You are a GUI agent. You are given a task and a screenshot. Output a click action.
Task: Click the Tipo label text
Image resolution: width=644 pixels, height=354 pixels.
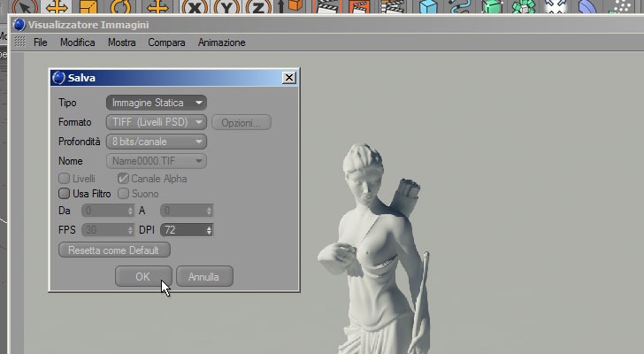point(67,103)
